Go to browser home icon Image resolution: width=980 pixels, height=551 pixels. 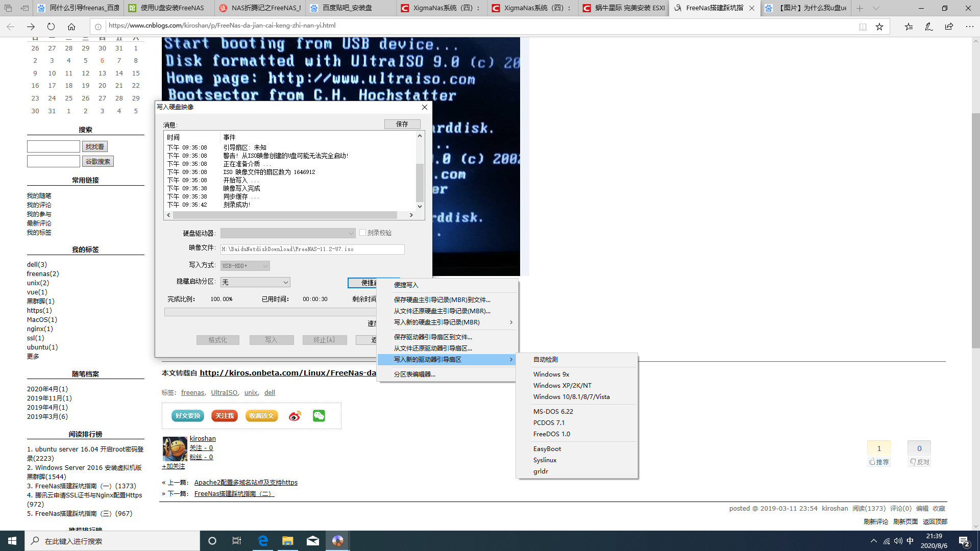(x=71, y=27)
